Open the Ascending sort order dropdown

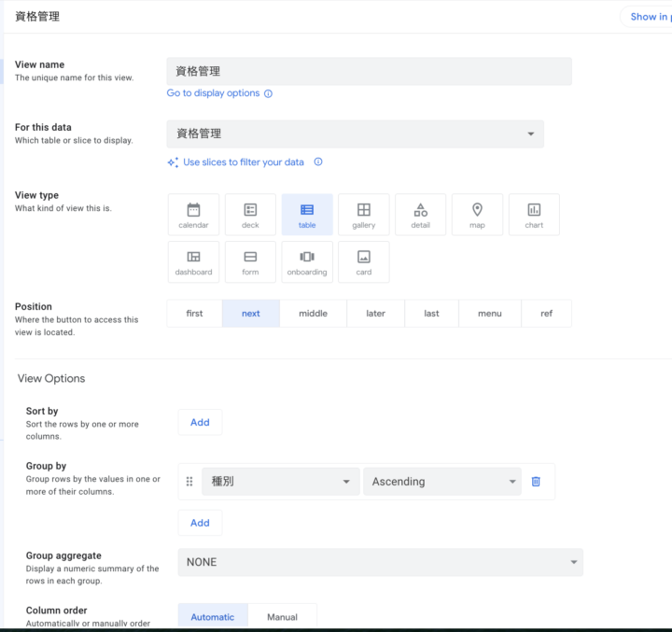[442, 482]
